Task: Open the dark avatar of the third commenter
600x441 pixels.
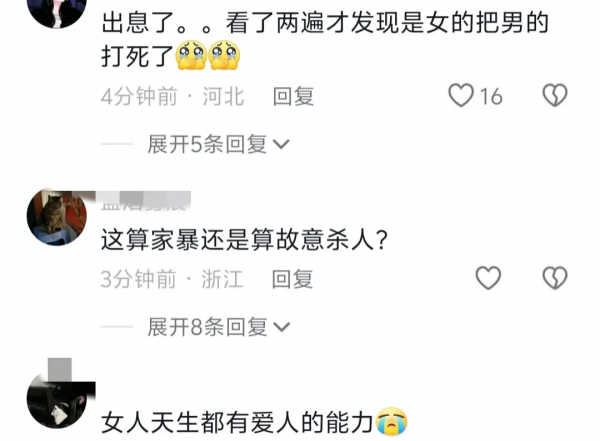Action: coord(57,400)
